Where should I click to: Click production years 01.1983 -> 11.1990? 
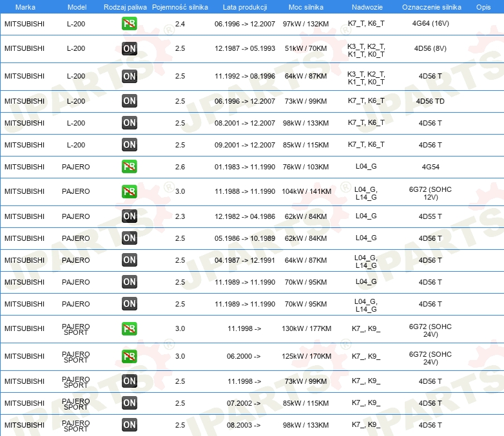245,167
